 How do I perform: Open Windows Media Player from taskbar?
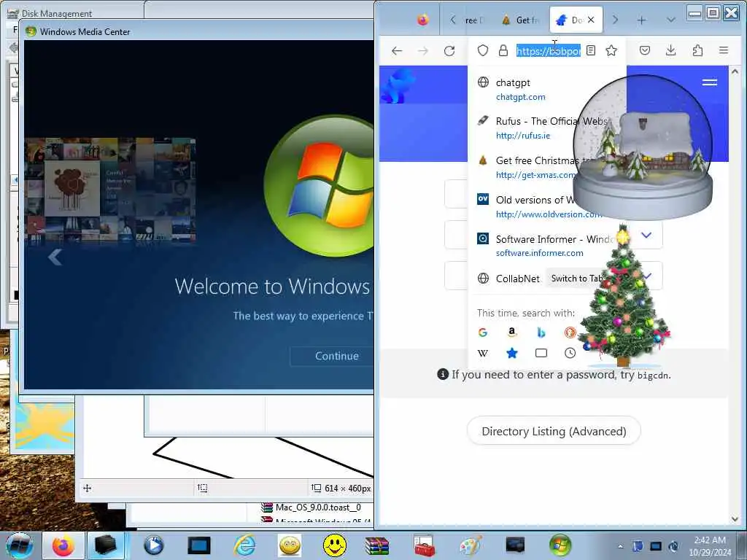click(153, 545)
